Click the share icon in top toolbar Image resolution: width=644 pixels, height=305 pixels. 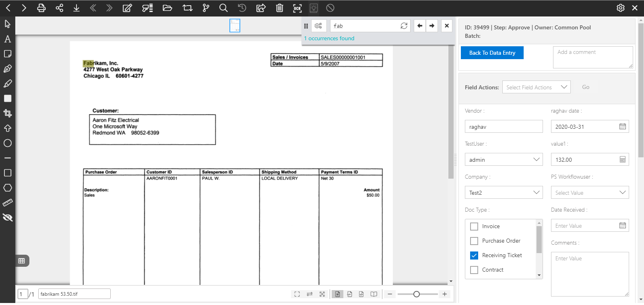(x=59, y=8)
